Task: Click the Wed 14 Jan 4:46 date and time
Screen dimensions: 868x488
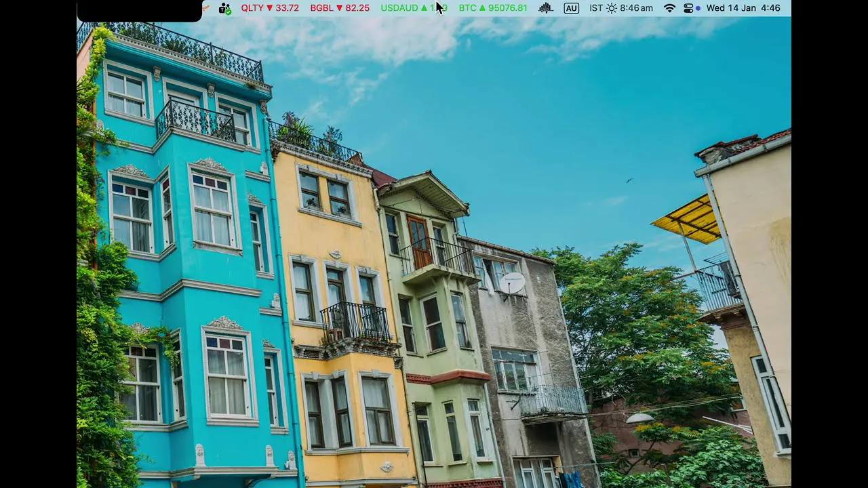Action: pyautogui.click(x=743, y=8)
